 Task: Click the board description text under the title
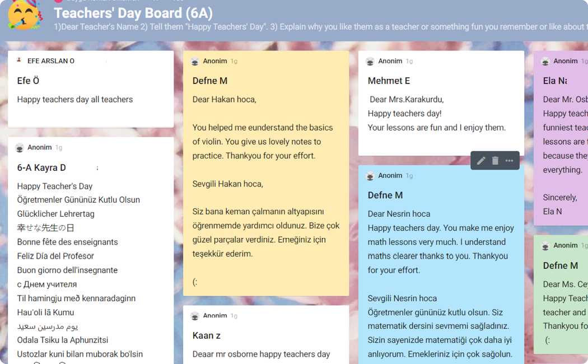(x=319, y=27)
